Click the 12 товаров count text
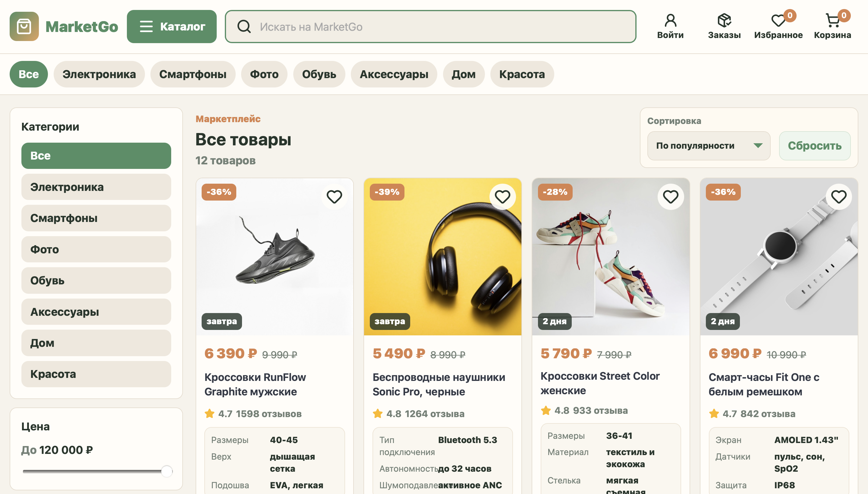Screen dimensions: 868x494 tap(225, 160)
